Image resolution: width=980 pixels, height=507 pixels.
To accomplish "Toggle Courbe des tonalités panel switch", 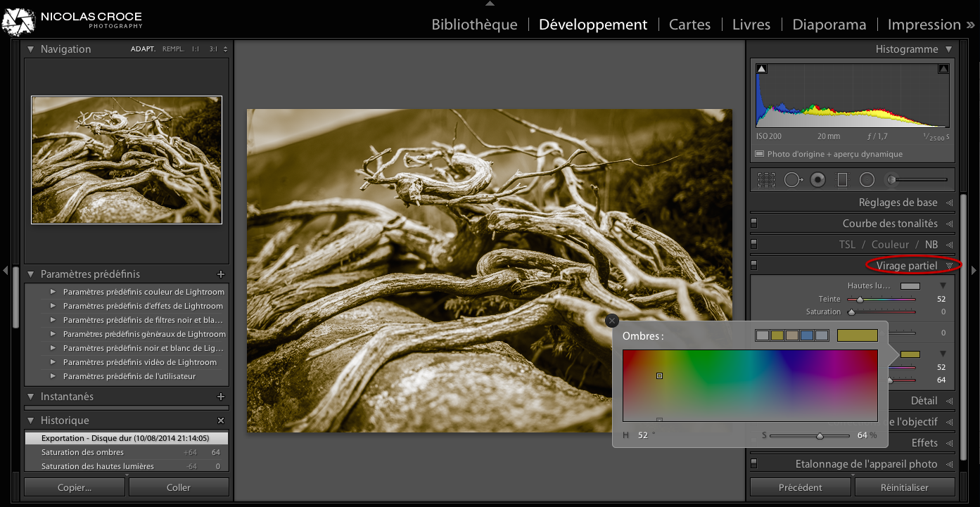I will pos(753,224).
